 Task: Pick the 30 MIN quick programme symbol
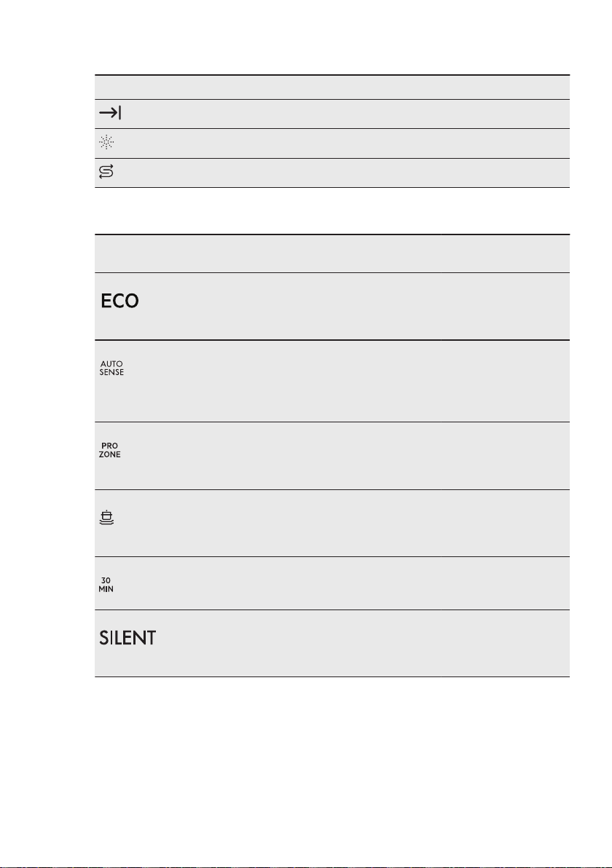106,585
